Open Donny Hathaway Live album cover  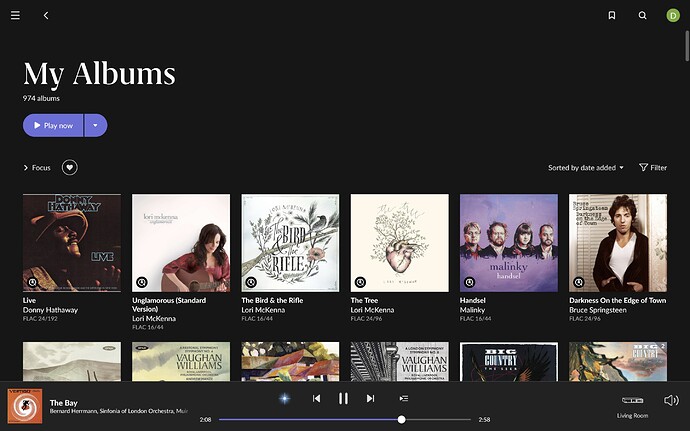click(72, 243)
